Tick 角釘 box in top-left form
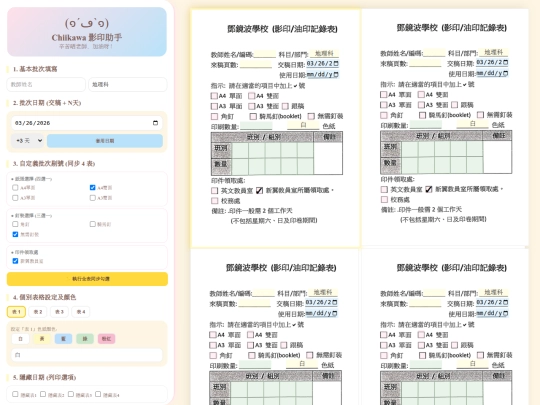The width and height of the screenshot is (540, 405). [x=214, y=116]
